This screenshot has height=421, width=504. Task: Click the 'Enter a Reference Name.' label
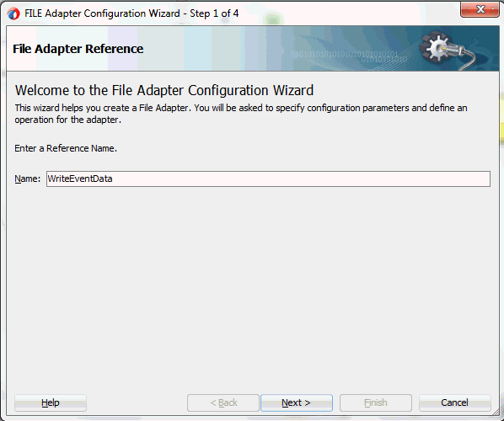click(66, 148)
